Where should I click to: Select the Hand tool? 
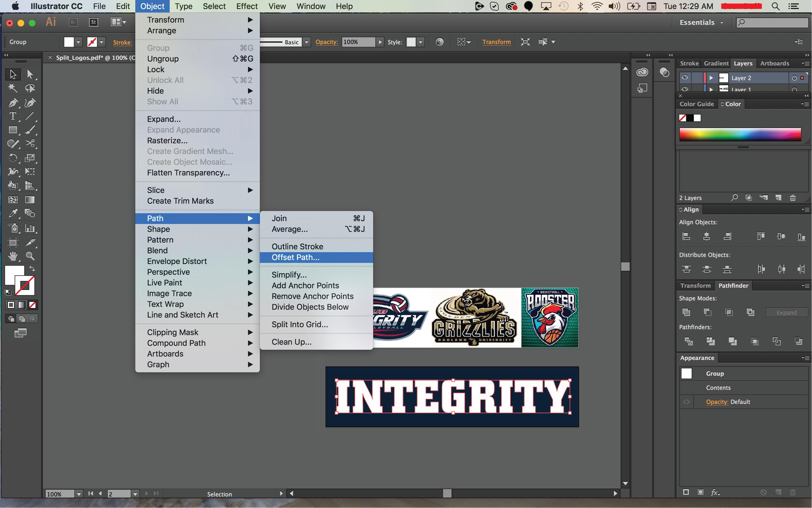click(13, 256)
